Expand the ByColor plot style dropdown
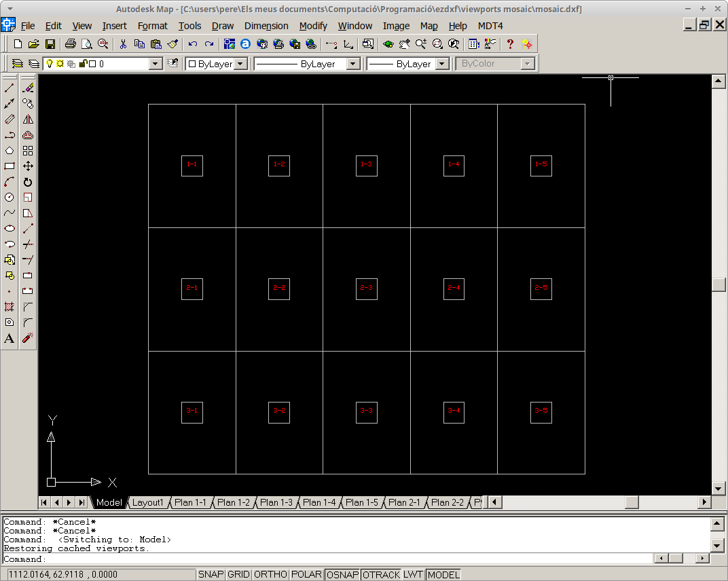The height and width of the screenshot is (581, 728). pos(528,64)
